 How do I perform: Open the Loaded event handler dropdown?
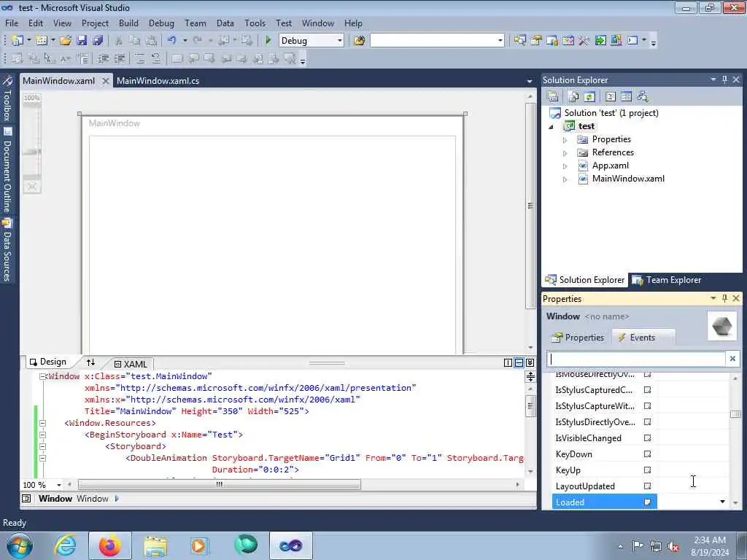pyautogui.click(x=722, y=502)
